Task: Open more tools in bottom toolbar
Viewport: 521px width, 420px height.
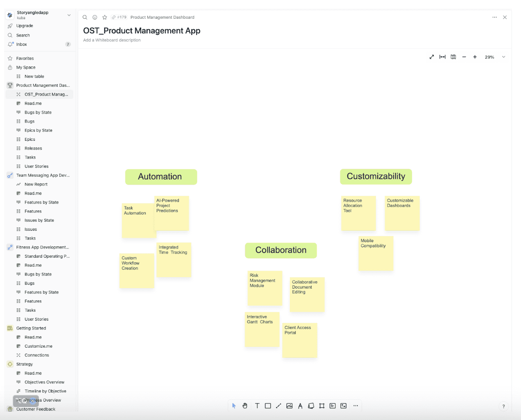Action: coord(355,406)
